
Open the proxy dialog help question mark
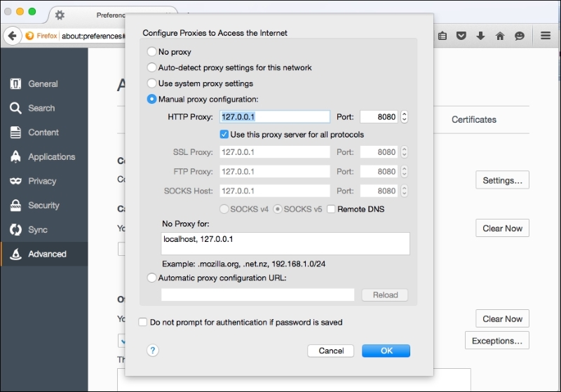(153, 351)
